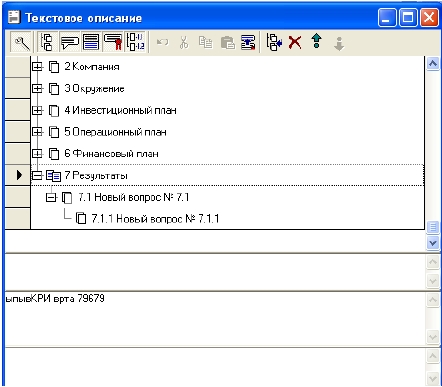Image resolution: width=442 pixels, height=387 pixels.
Task: Click the document icon beside 7.1 Новый вопрос
Action: point(67,197)
